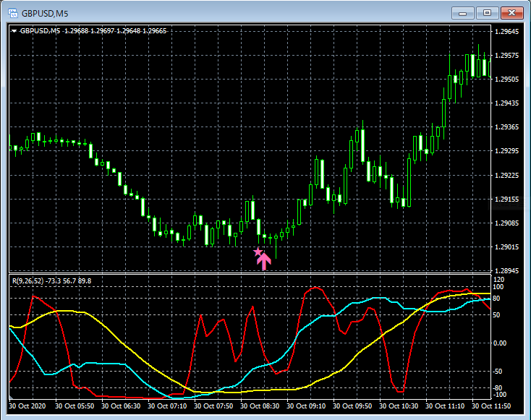Click the chart shift marker in the bottom-left corner
Image resolution: width=531 pixels, height=420 pixels.
11,397
